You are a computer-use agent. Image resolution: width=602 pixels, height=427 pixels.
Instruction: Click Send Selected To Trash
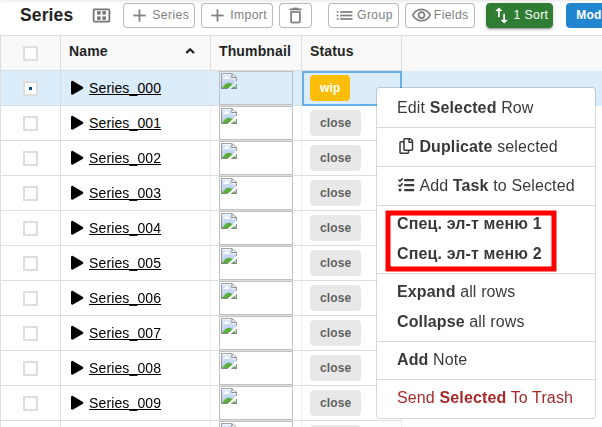pos(484,397)
